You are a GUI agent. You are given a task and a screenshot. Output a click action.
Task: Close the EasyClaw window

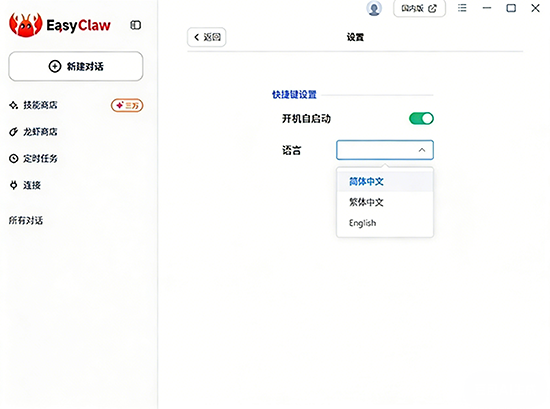click(x=535, y=8)
